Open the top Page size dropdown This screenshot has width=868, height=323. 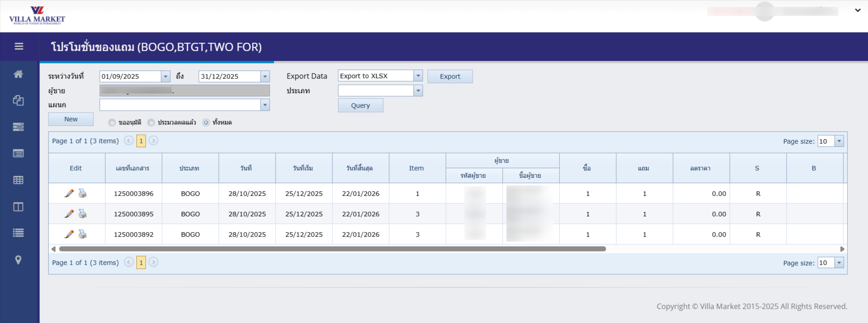pos(839,141)
